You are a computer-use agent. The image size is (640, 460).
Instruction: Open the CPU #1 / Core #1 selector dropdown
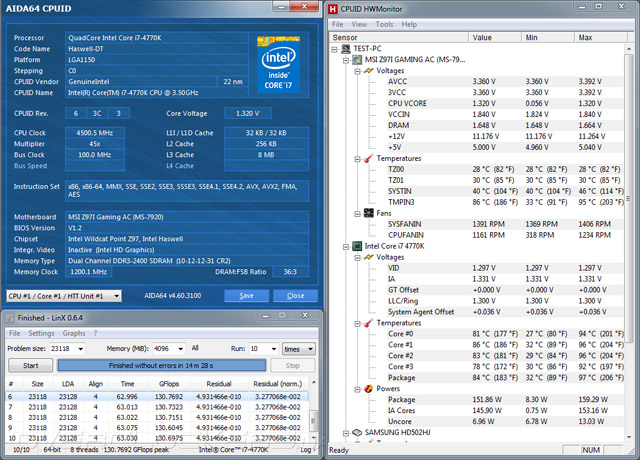[x=116, y=296]
